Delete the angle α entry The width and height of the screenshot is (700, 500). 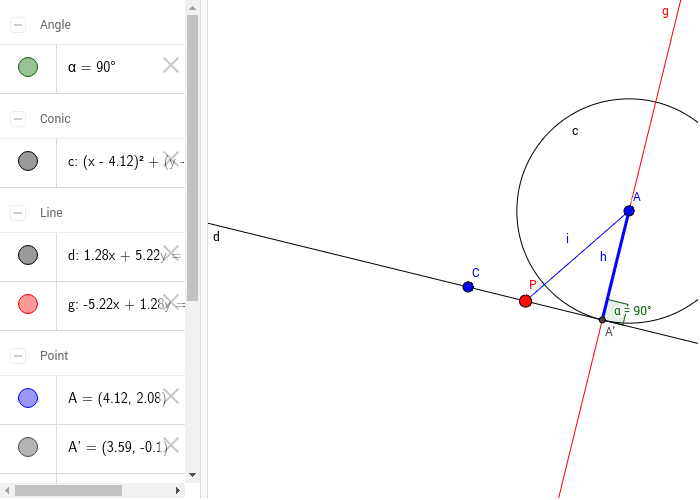point(171,65)
